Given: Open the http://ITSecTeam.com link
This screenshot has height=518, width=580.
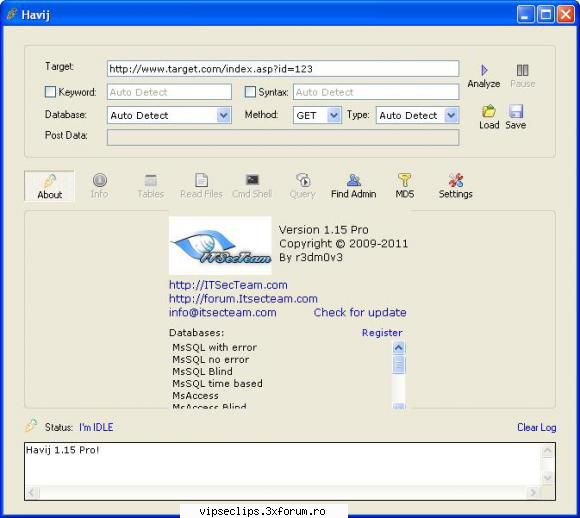Looking at the screenshot, I should click(x=228, y=285).
